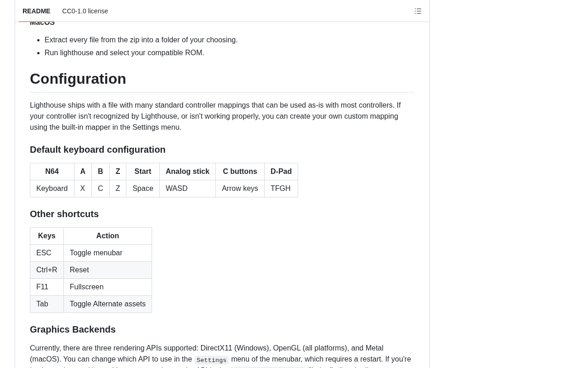Click the Settings inline code text
The width and height of the screenshot is (588, 368).
(211, 360)
